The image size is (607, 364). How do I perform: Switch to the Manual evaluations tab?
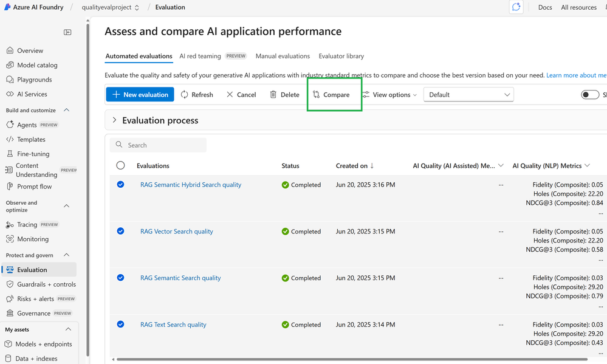283,56
